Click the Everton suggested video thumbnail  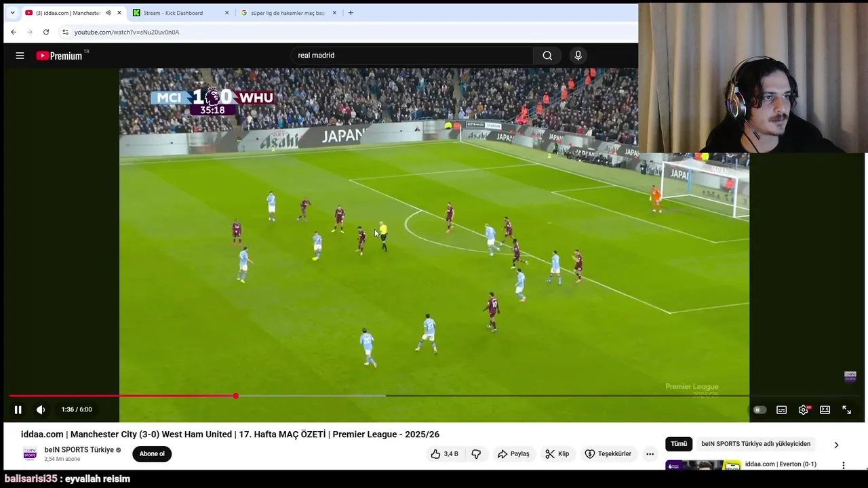703,466
